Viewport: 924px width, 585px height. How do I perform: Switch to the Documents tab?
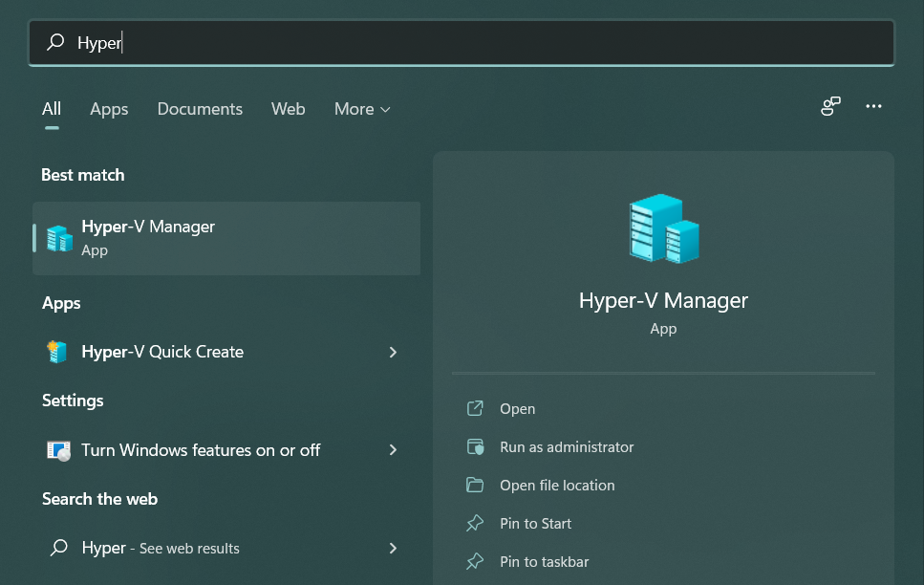[199, 109]
